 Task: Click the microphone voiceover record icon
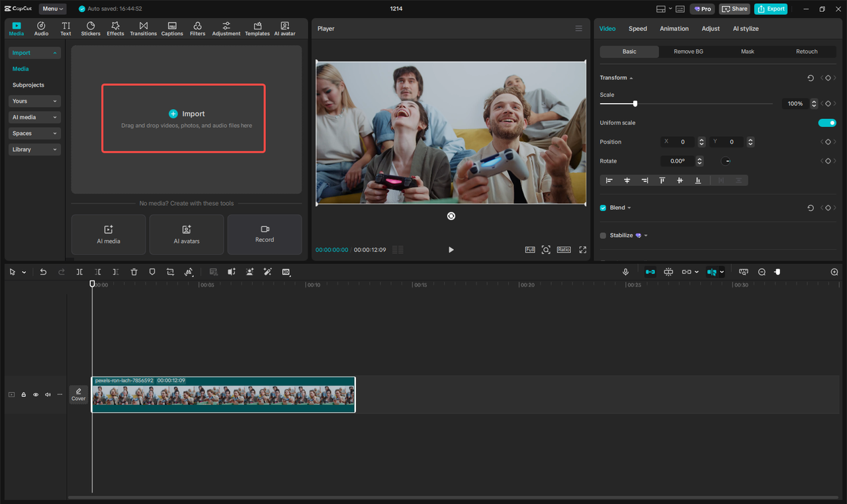click(x=625, y=272)
